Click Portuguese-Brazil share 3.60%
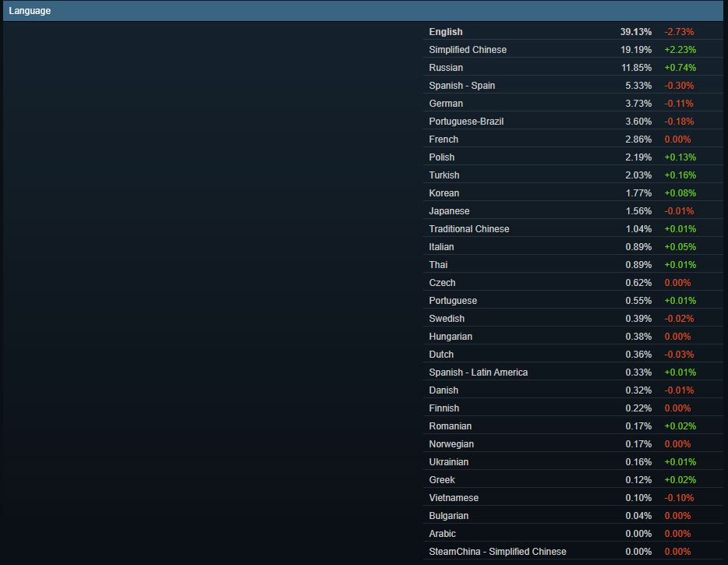The height and width of the screenshot is (565, 728). pyautogui.click(x=638, y=121)
